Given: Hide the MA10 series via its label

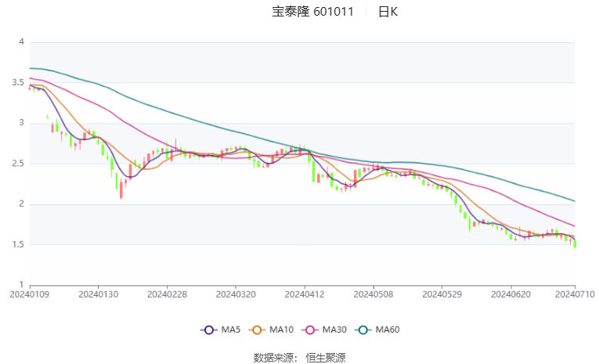Looking at the screenshot, I should 282,330.
